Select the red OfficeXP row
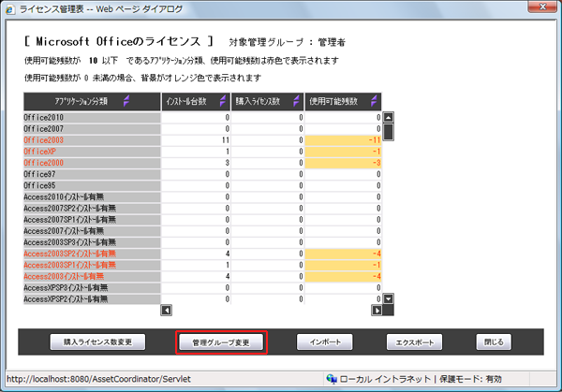Viewport: 562px width, 392px height. (x=202, y=152)
